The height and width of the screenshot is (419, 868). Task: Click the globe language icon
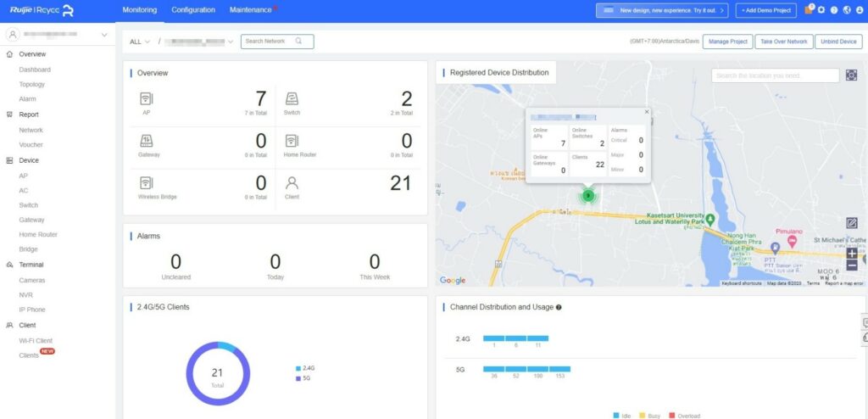[x=846, y=10]
